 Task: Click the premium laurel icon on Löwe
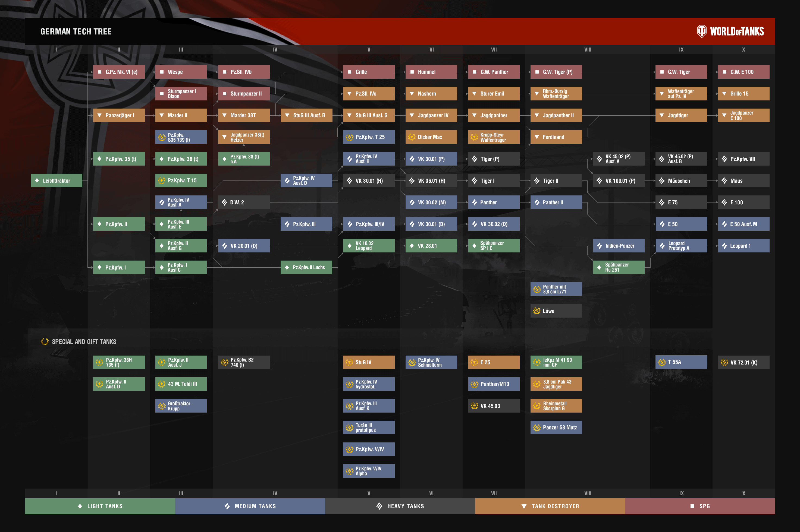[537, 311]
